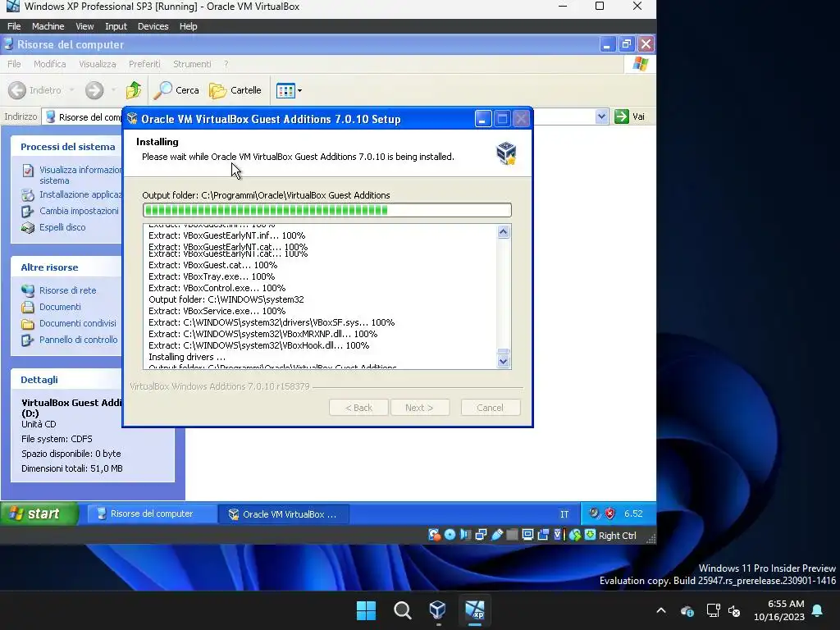The height and width of the screenshot is (630, 840).
Task: Click the Indietro back arrow icon
Action: pyautogui.click(x=17, y=90)
